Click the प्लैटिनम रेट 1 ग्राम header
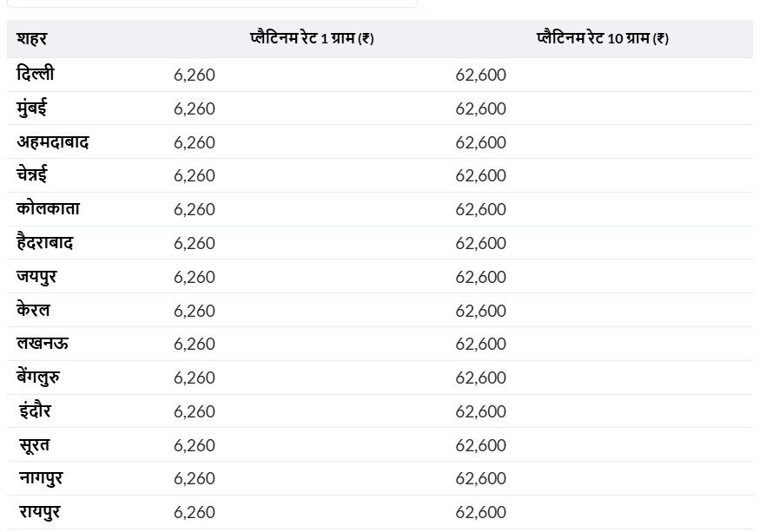The width and height of the screenshot is (772, 532). (312, 39)
